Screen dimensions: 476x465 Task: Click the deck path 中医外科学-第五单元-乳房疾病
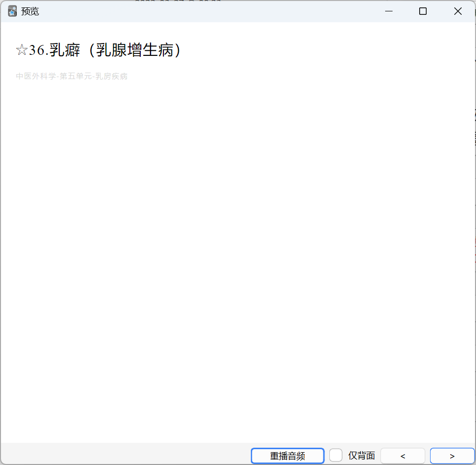click(72, 76)
